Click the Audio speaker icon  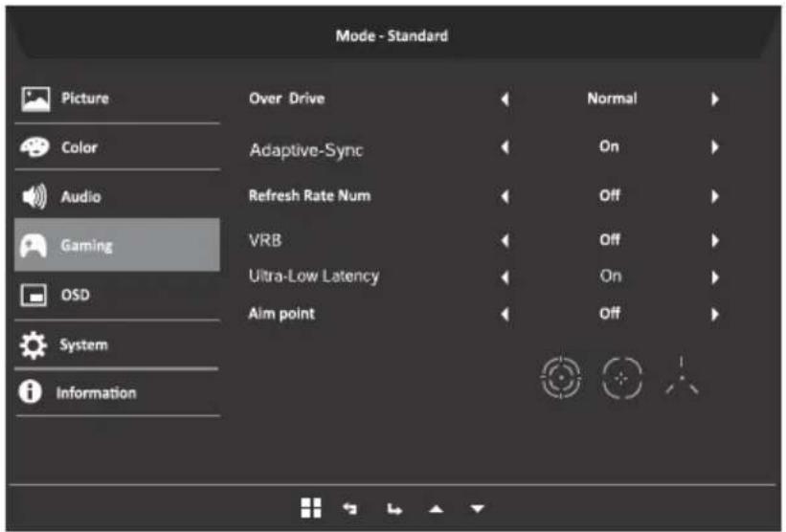click(34, 196)
